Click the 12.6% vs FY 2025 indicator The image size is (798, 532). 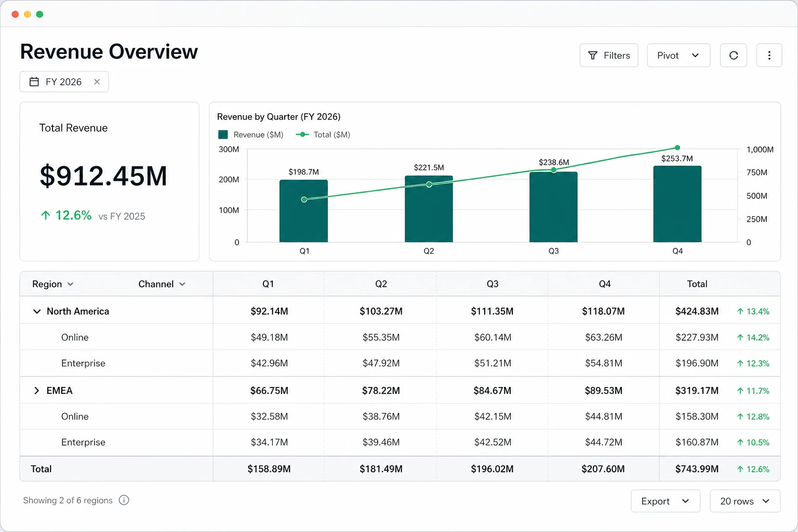pyautogui.click(x=93, y=216)
